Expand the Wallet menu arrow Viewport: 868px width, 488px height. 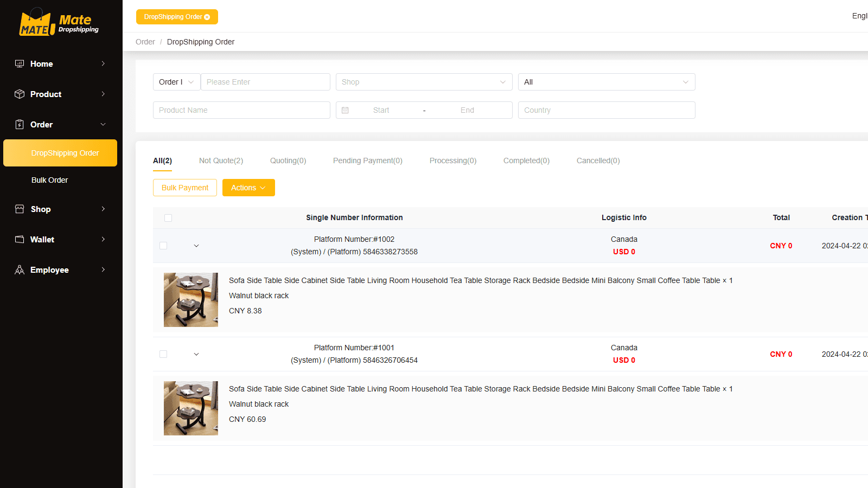click(x=103, y=239)
